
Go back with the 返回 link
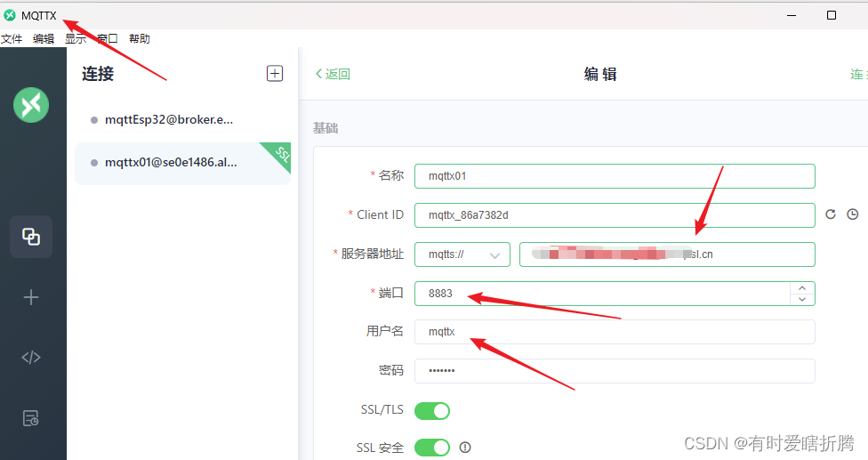[x=333, y=74]
